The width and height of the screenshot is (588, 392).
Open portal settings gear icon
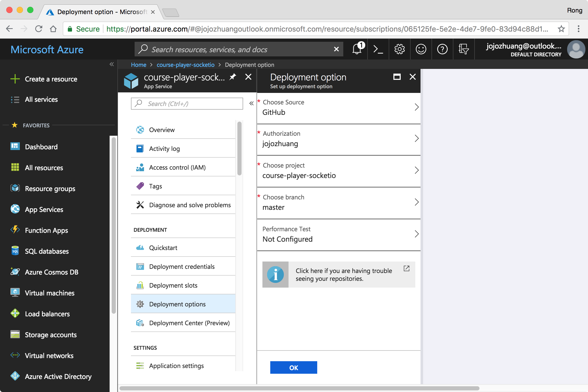399,49
